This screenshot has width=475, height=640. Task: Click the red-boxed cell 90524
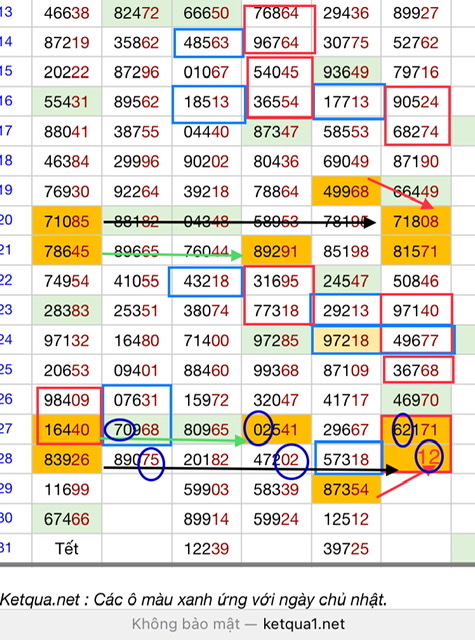pos(416,102)
